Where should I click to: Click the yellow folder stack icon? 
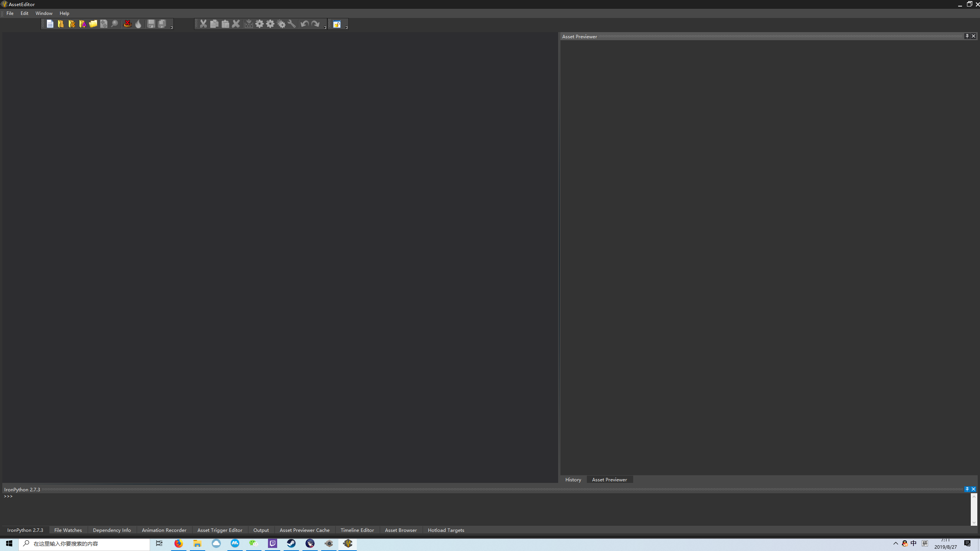click(x=93, y=24)
